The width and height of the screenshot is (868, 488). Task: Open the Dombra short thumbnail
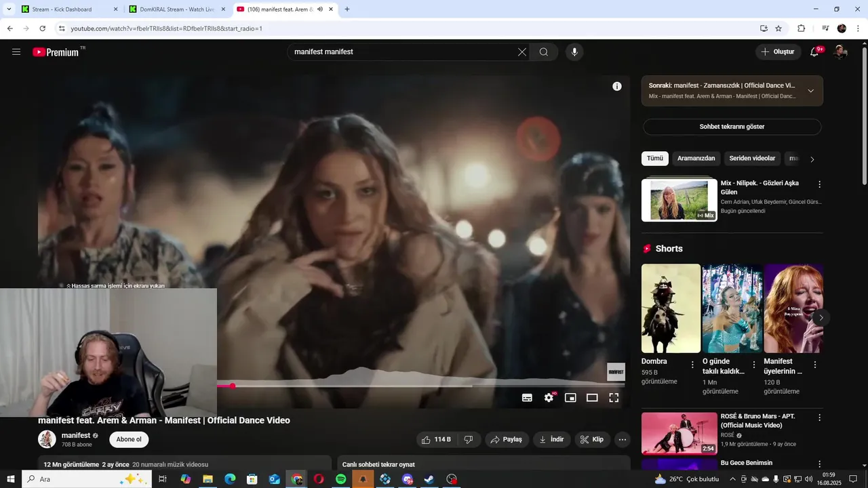671,308
